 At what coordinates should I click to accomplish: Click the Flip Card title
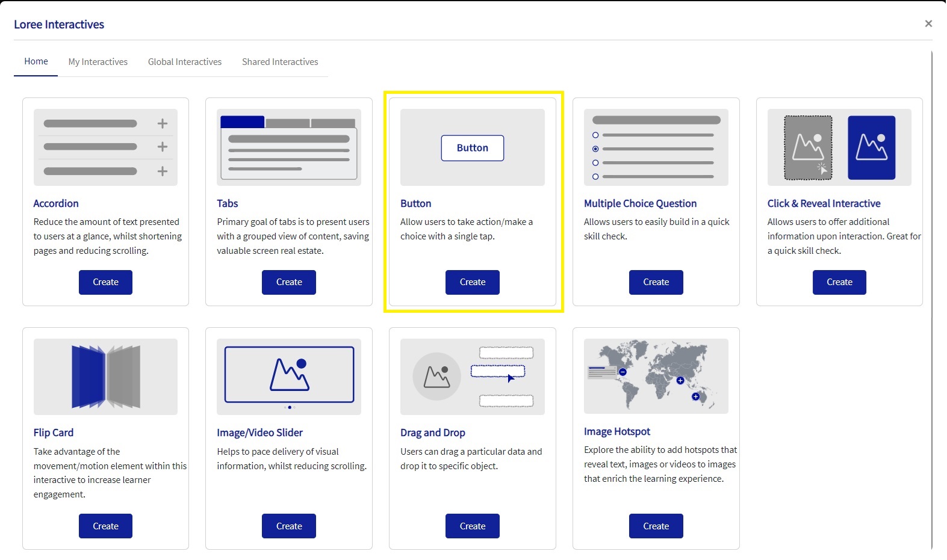point(54,432)
